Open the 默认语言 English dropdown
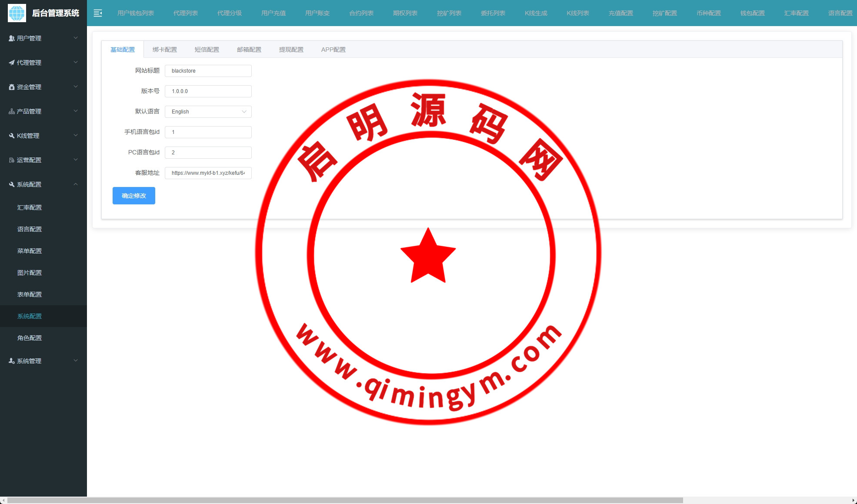This screenshot has width=857, height=504. point(208,112)
